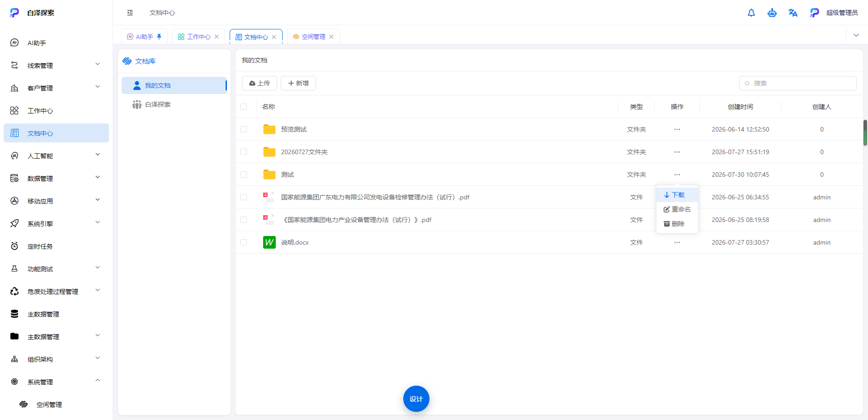Close the 空间管理 tab
Viewport: 868px width, 420px height.
click(331, 37)
